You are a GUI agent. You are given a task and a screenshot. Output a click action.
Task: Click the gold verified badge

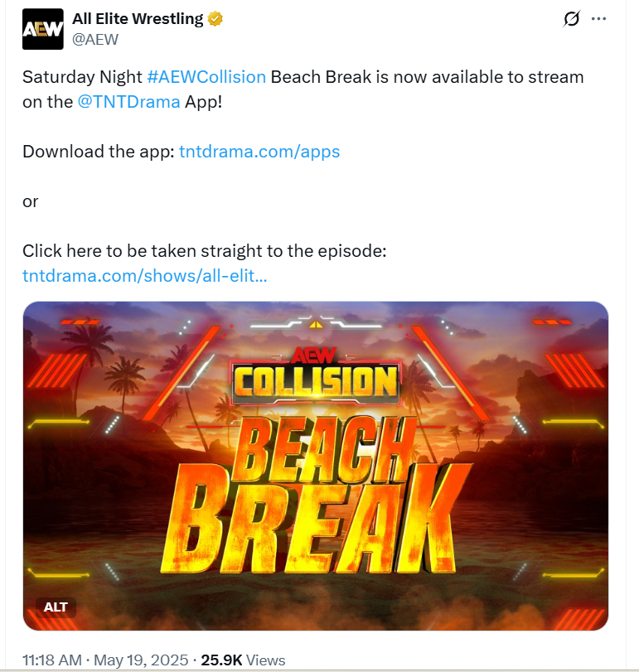[215, 19]
